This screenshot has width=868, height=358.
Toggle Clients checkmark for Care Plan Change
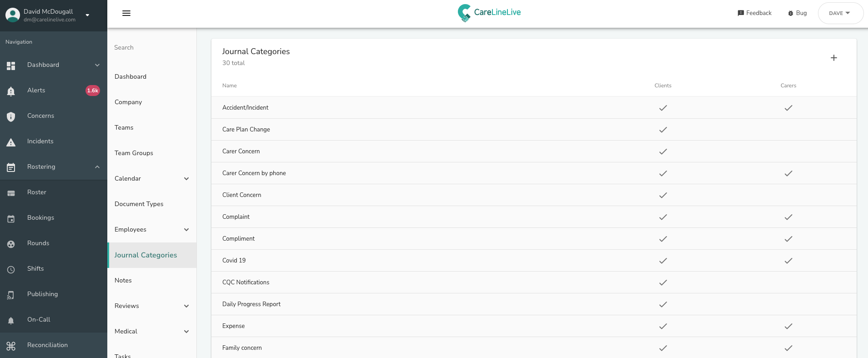click(x=663, y=130)
